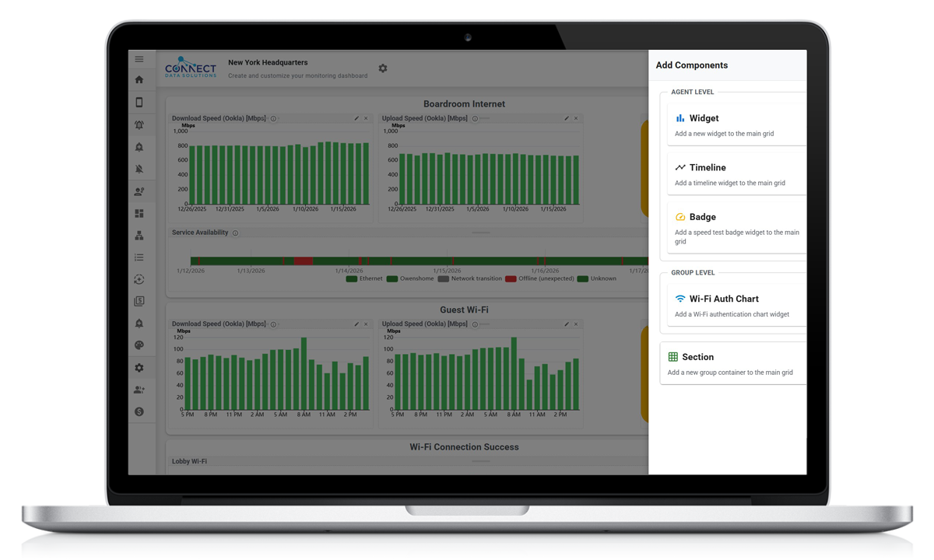Add a Badge speed test component

pyautogui.click(x=736, y=228)
